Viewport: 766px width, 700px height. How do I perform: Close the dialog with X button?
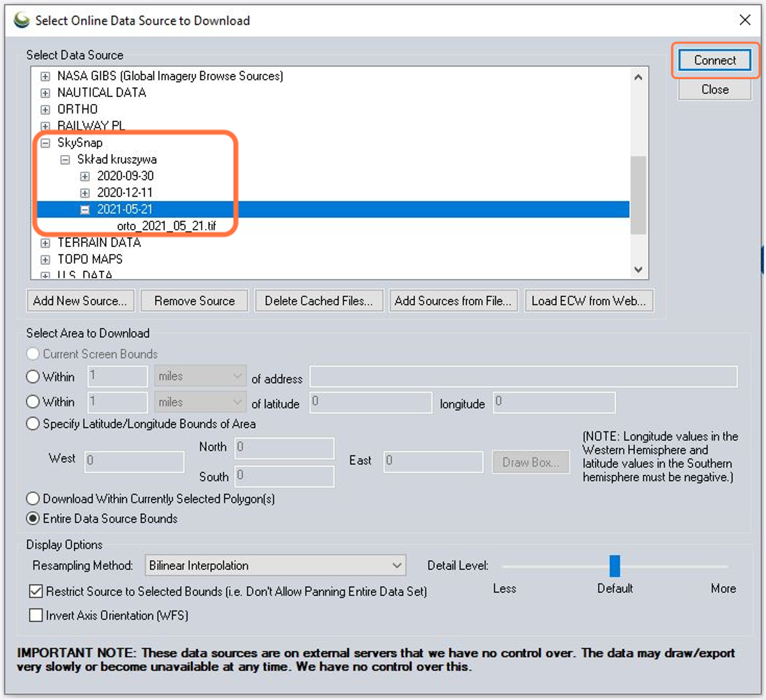tap(745, 20)
